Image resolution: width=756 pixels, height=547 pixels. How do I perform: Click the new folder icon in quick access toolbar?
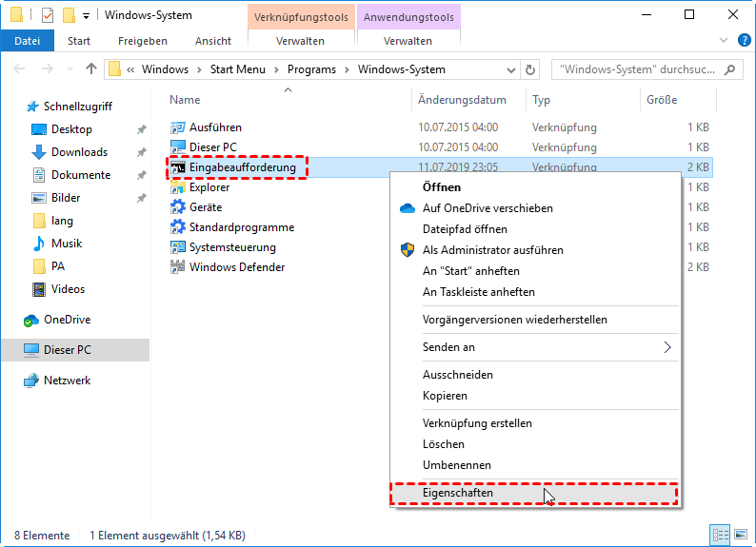(69, 15)
